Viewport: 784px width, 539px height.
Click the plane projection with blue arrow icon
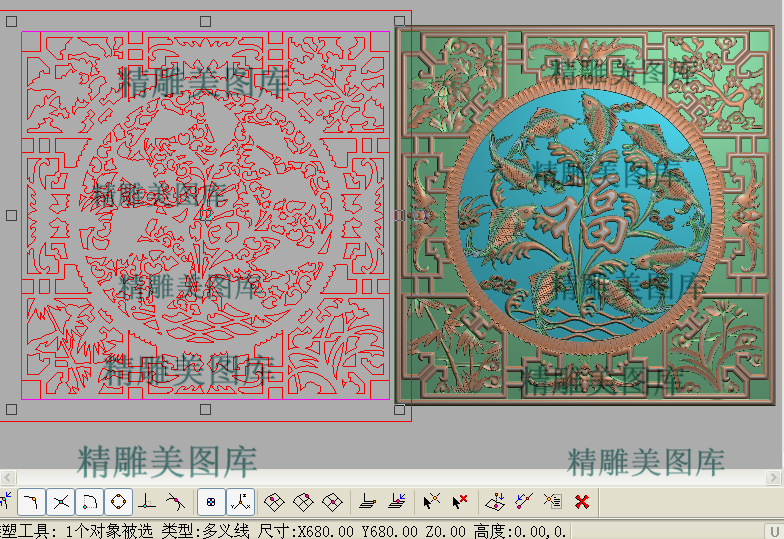click(x=398, y=502)
